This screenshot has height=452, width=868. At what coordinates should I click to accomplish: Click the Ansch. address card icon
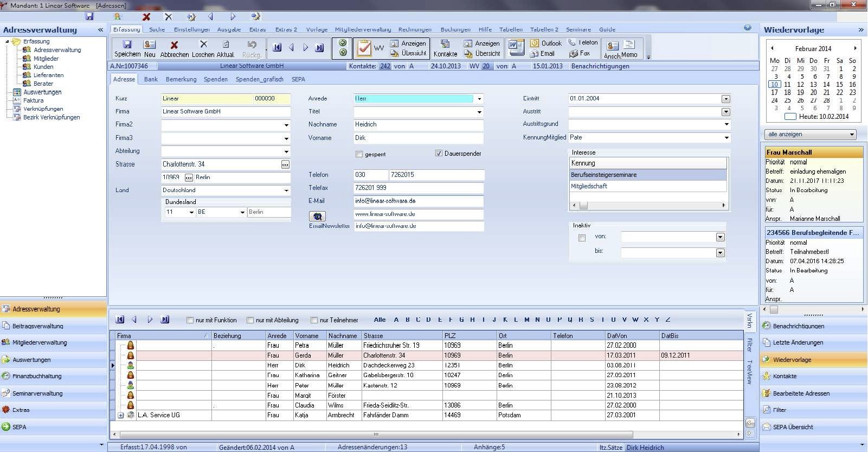click(613, 46)
